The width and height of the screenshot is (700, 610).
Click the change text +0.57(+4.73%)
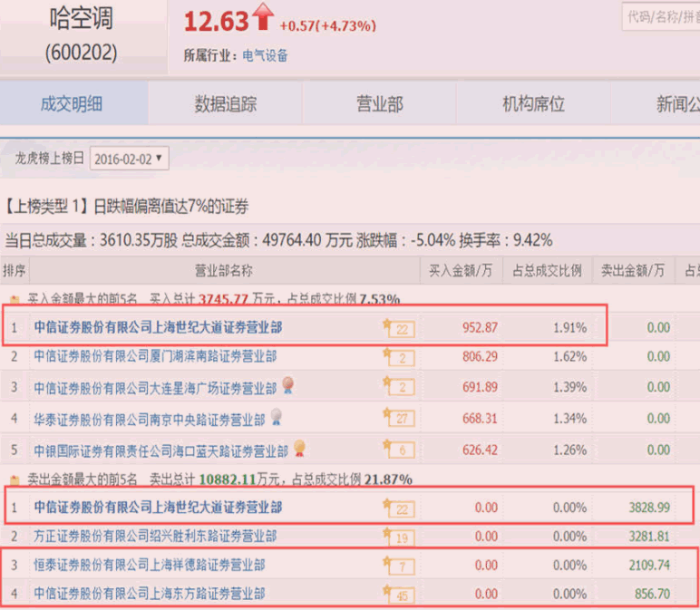[327, 26]
